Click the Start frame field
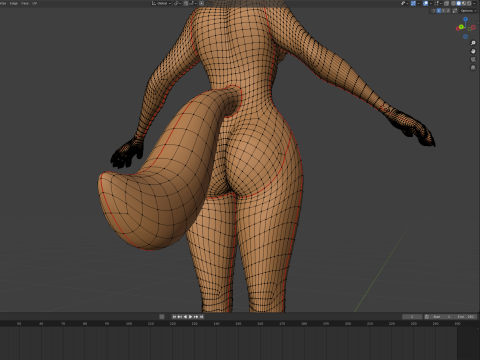Viewport: 480px width, 360px height. 441,317
